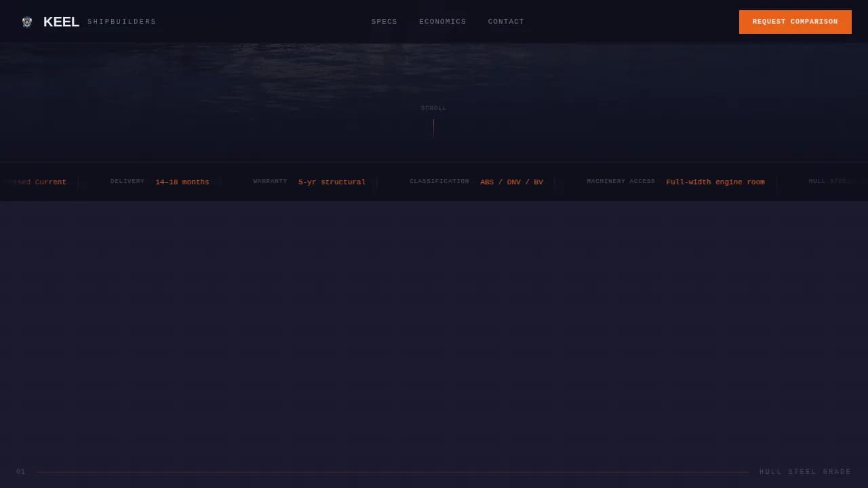Click the section number 01 marker
Image resolution: width=868 pixels, height=488 pixels.
[x=21, y=472]
